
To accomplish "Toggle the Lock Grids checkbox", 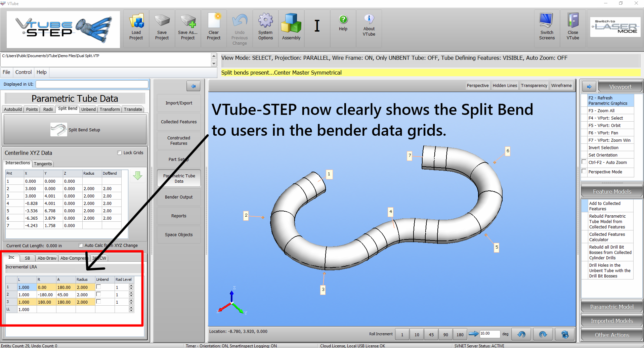I will click(x=119, y=153).
